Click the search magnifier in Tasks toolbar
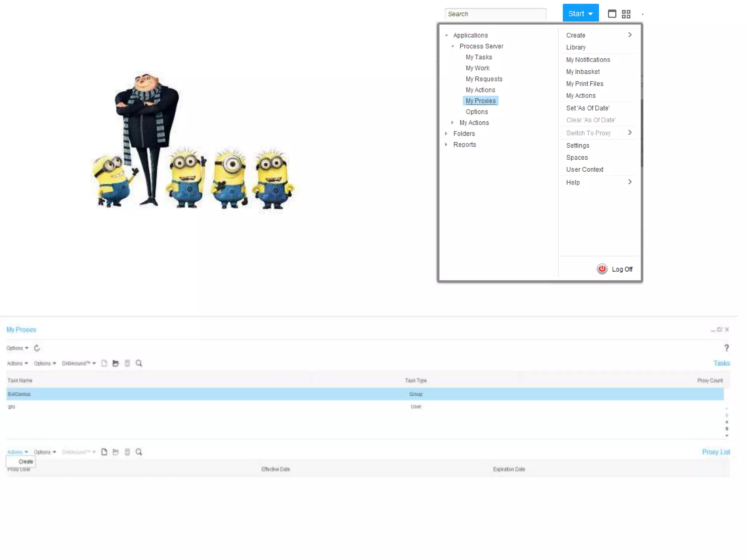Image resolution: width=747 pixels, height=560 pixels. [139, 363]
